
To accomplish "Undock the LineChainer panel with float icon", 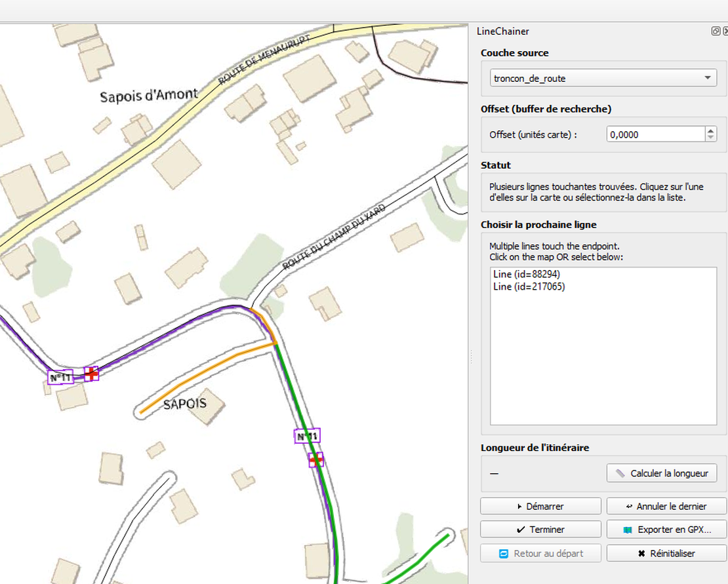I will point(716,31).
